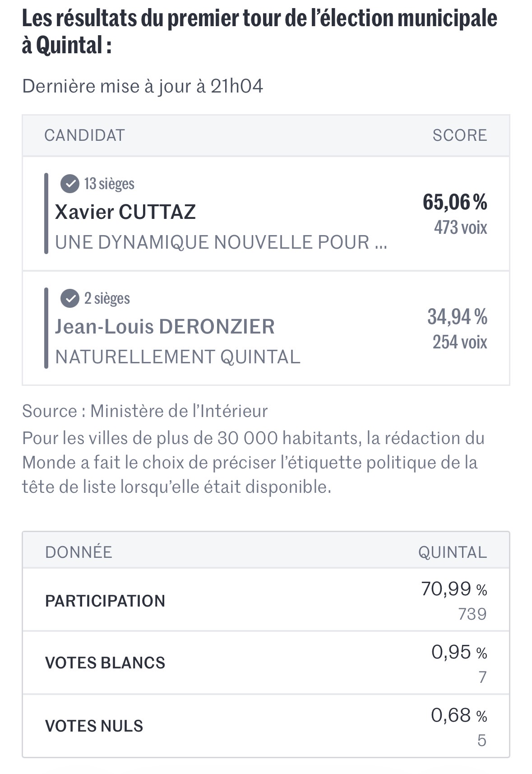
Task: Click the checkmark icon beside 13 sièges
Action: pos(70,184)
